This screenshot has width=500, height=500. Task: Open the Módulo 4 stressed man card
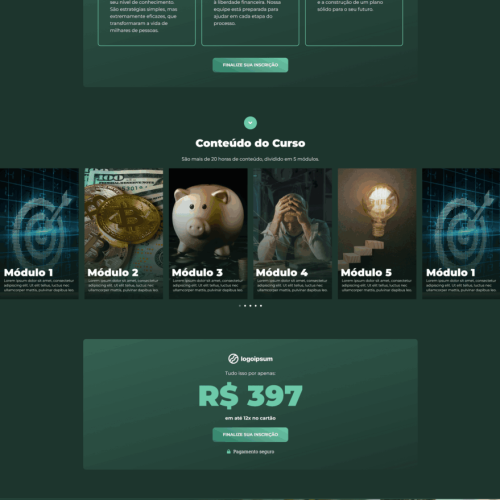(x=293, y=233)
